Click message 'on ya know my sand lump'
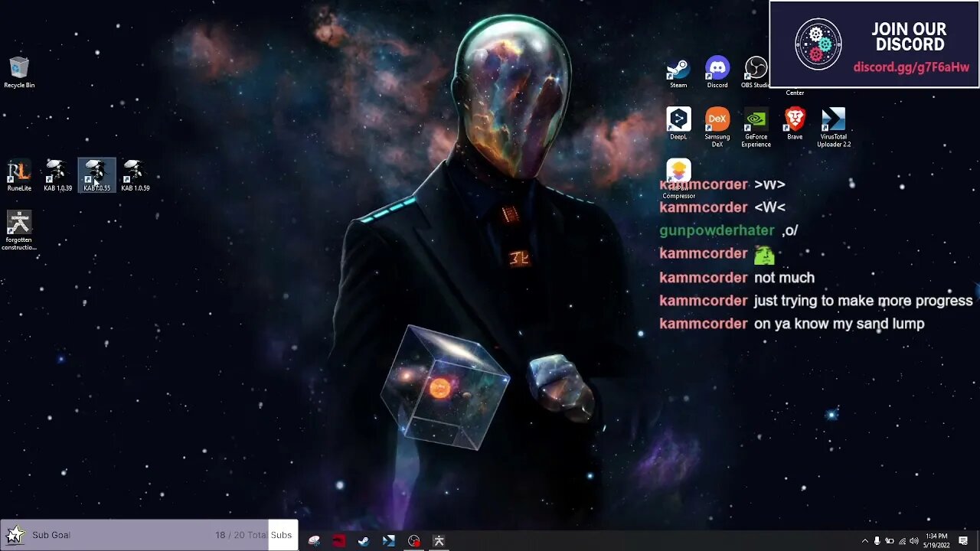The width and height of the screenshot is (980, 551). (839, 324)
